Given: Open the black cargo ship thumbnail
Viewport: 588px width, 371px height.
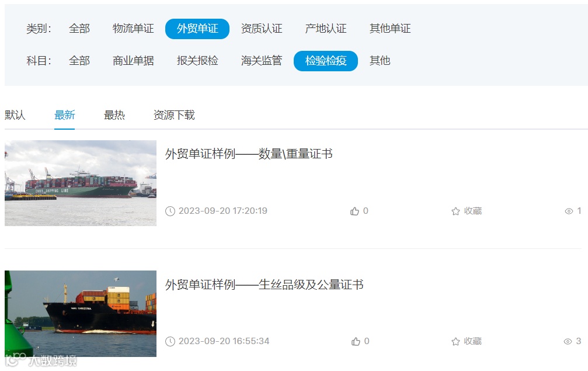Looking at the screenshot, I should tap(80, 314).
